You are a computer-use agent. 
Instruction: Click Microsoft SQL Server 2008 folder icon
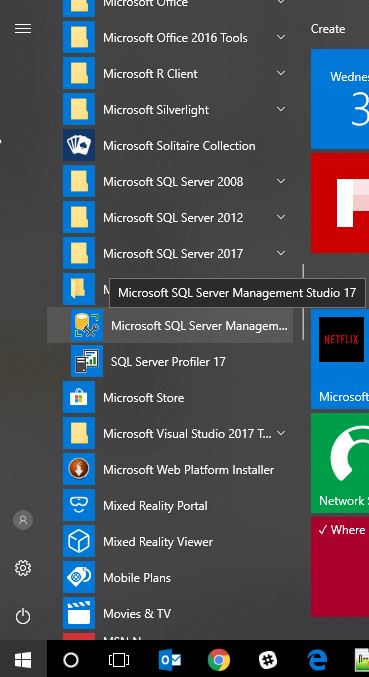pyautogui.click(x=79, y=182)
